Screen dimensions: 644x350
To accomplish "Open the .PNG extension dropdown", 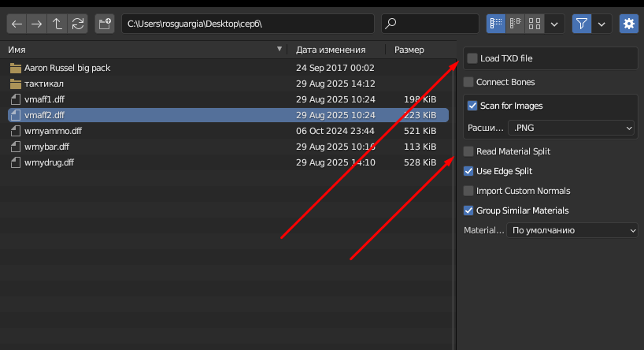I will [x=572, y=127].
